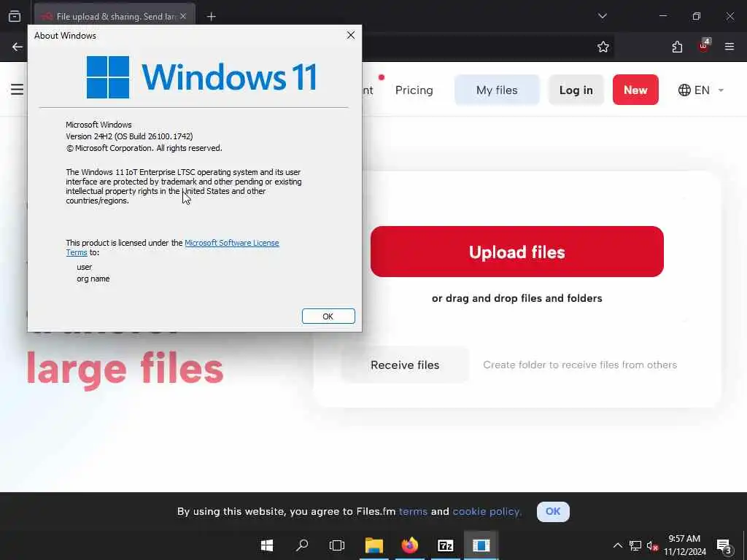Open the Files.fm terms link
The height and width of the screenshot is (560, 747).
(413, 511)
